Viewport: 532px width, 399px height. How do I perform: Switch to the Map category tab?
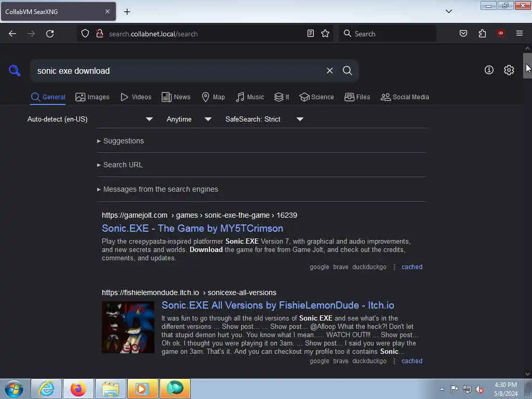(x=213, y=97)
